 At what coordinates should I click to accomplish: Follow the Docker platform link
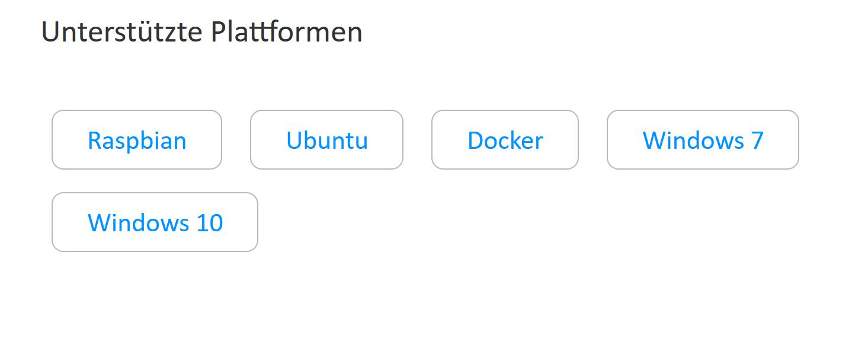tap(505, 140)
